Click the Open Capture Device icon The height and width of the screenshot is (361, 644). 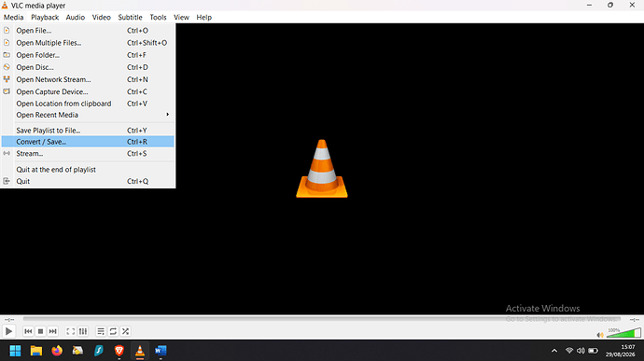(7, 91)
